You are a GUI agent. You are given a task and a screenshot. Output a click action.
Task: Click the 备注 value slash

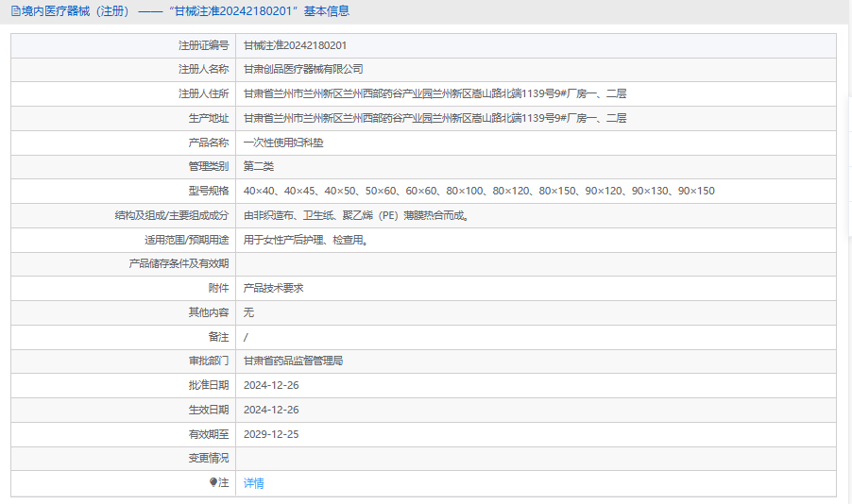(x=246, y=337)
